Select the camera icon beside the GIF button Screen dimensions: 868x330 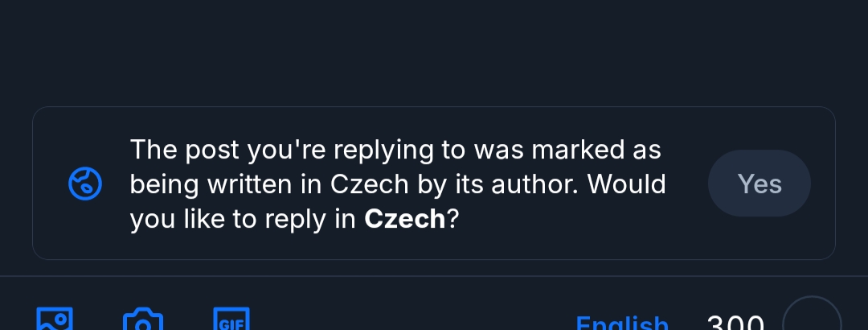click(143, 320)
